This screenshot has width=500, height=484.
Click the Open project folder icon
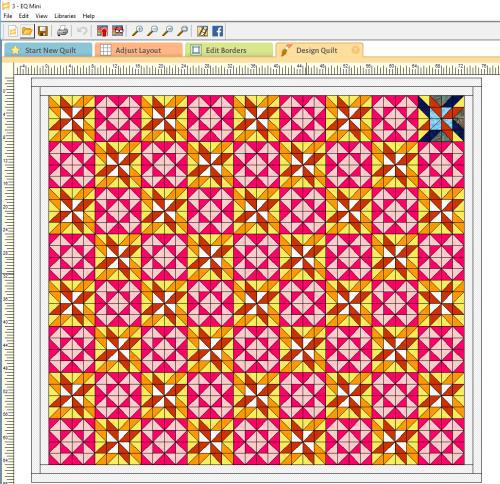(27, 31)
